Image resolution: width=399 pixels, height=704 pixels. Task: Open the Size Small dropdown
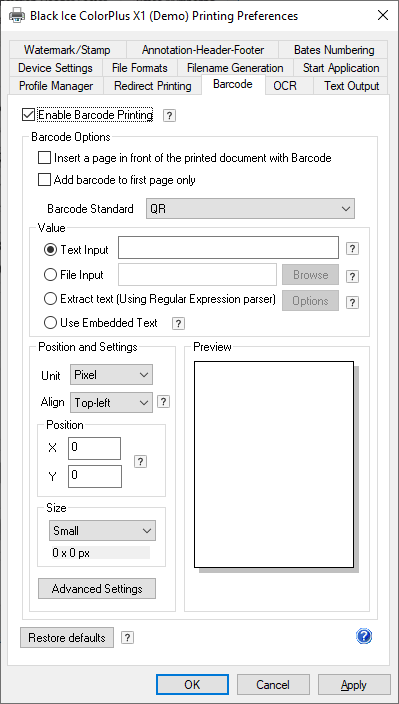pos(102,531)
